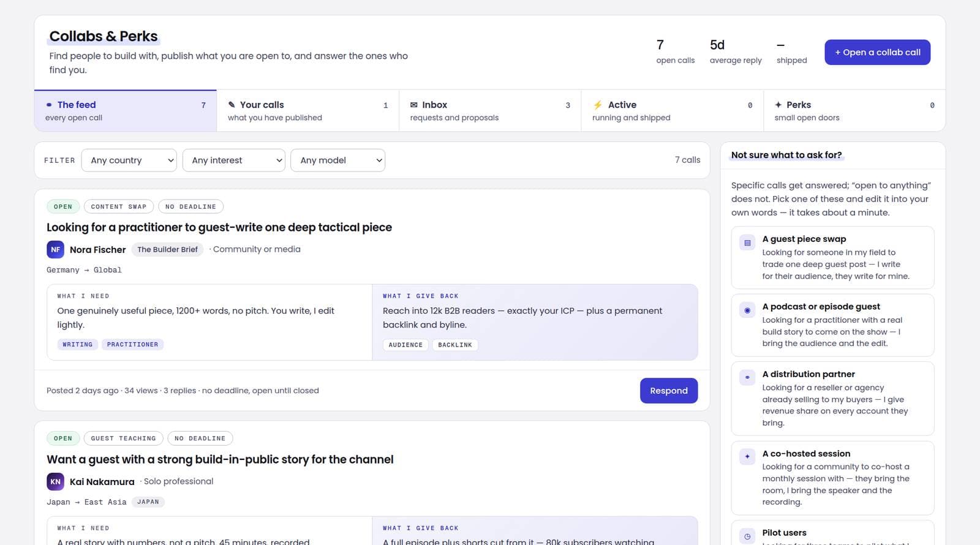The image size is (980, 545).
Task: Select the Pilot users template card
Action: tap(832, 533)
